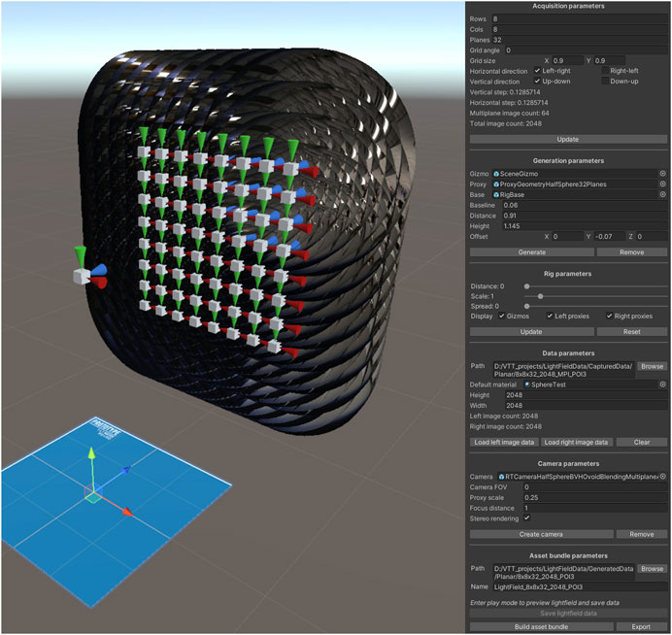Click the Rig Spread slider handle

tap(527, 307)
